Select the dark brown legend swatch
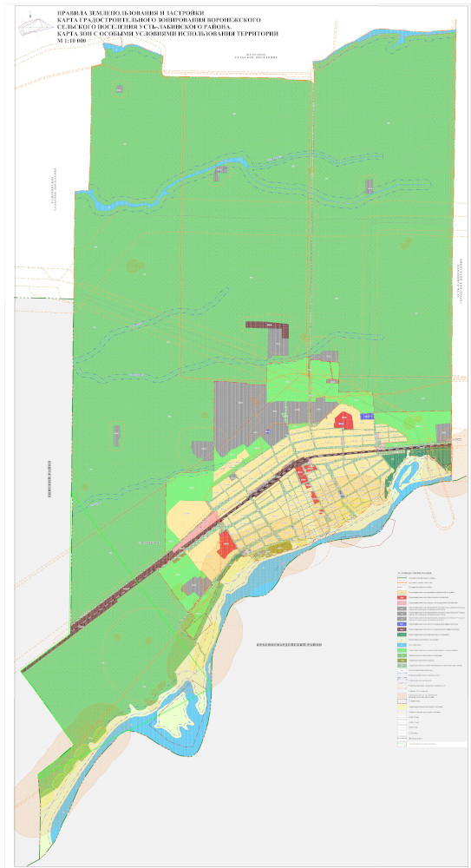 (x=402, y=629)
